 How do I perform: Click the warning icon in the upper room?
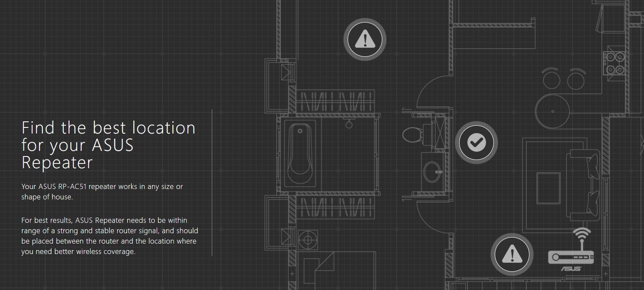pyautogui.click(x=365, y=40)
